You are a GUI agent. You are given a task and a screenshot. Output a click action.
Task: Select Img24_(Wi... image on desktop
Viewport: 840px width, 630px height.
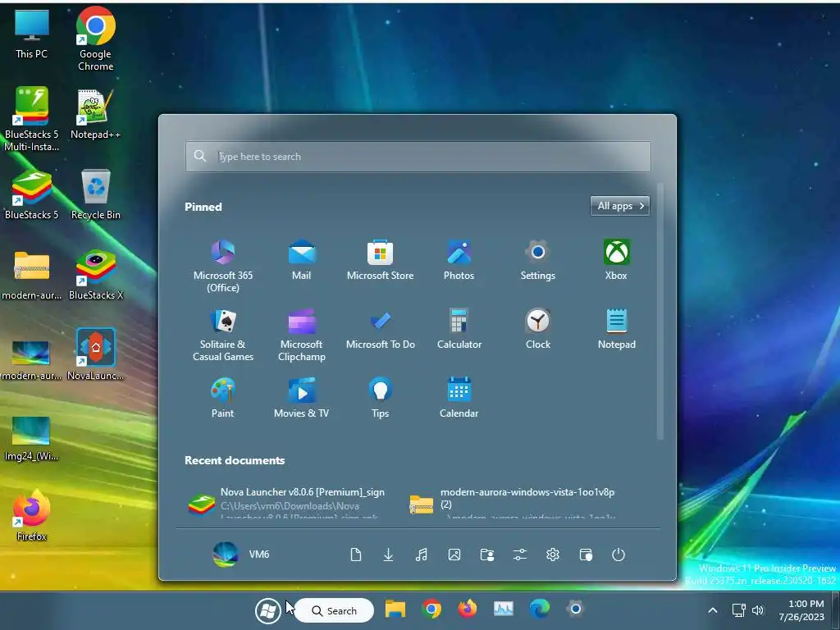pos(32,438)
